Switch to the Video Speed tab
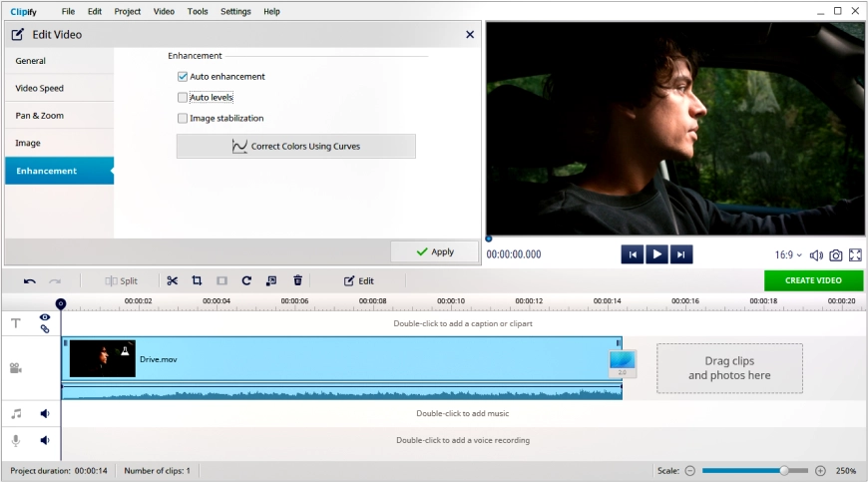Viewport: 868px width, 482px height. (59, 88)
